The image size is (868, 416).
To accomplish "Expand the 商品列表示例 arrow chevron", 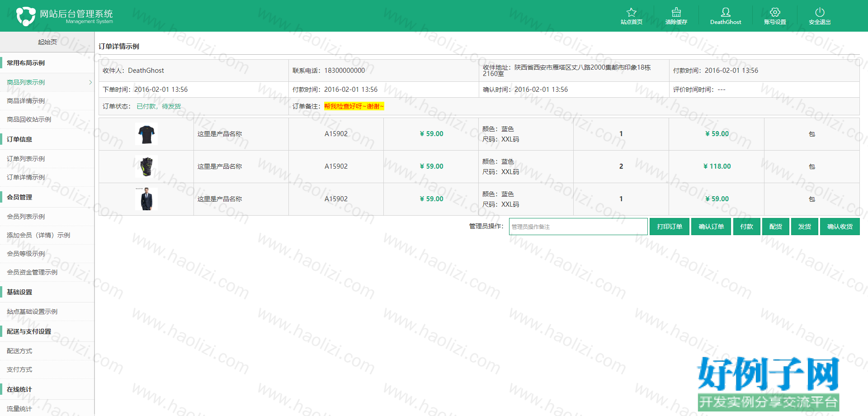I will tap(90, 82).
